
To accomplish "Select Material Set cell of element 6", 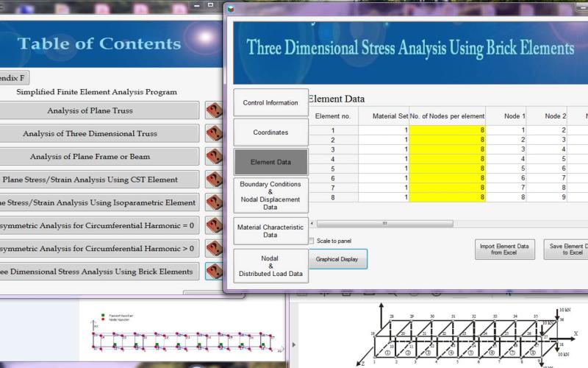I will (384, 178).
